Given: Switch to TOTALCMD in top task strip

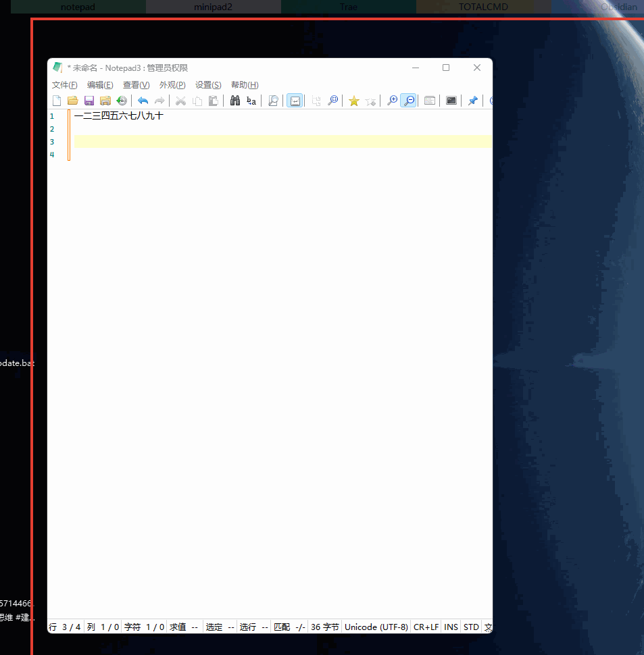Looking at the screenshot, I should (483, 7).
